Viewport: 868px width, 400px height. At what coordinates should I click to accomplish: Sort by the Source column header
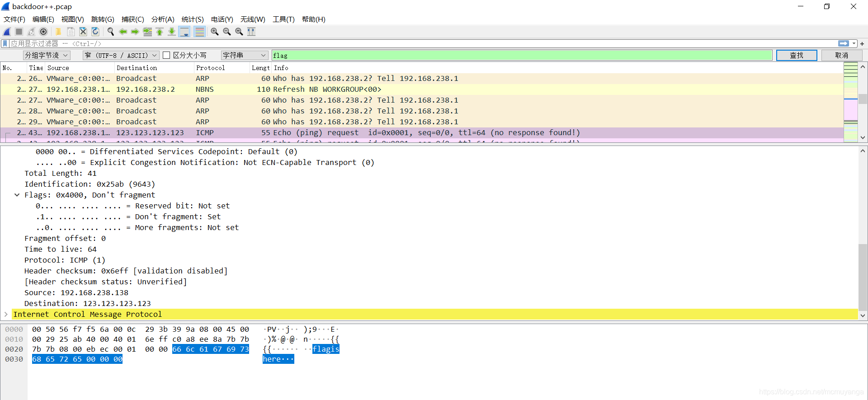coord(80,68)
